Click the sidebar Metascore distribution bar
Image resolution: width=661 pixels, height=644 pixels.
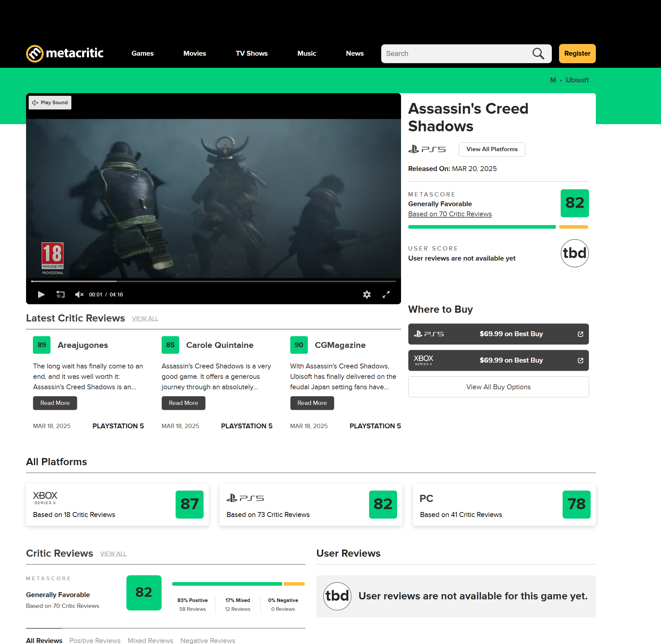[x=498, y=227]
